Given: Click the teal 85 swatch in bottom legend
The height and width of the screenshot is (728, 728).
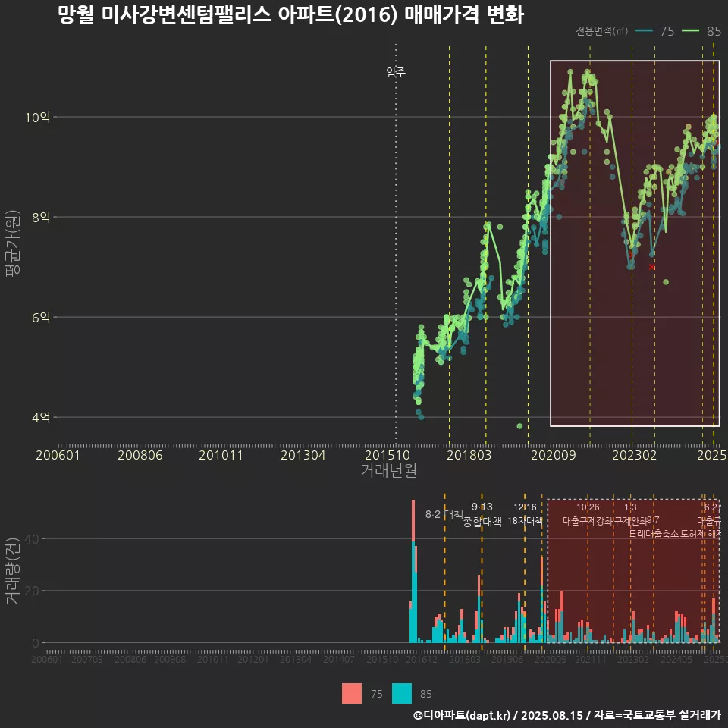Looking at the screenshot, I should click(402, 694).
